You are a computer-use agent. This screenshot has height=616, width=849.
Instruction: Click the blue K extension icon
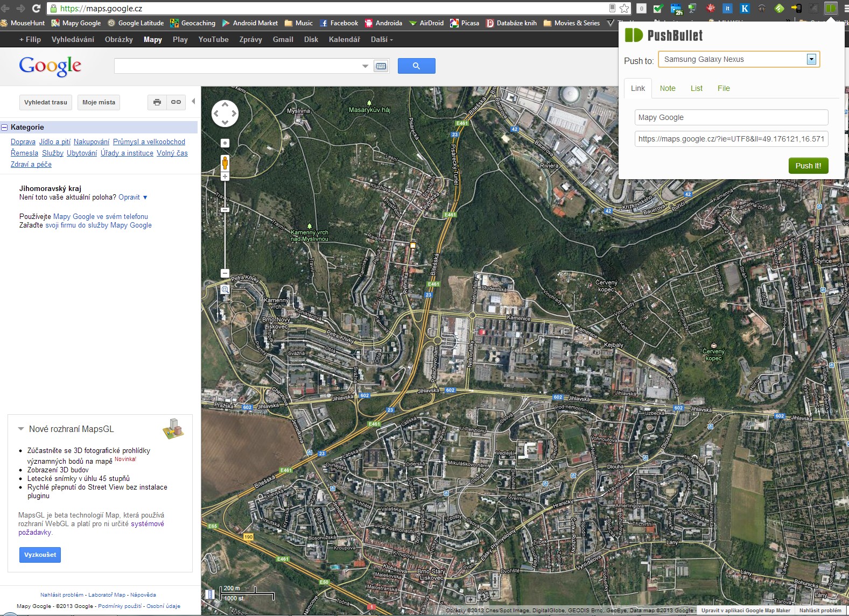coord(745,8)
